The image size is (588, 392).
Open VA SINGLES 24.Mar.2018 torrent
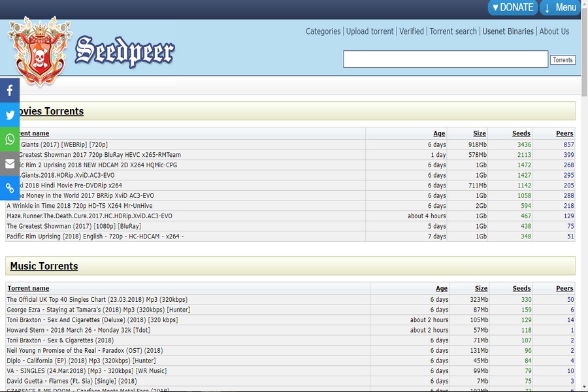click(x=87, y=370)
